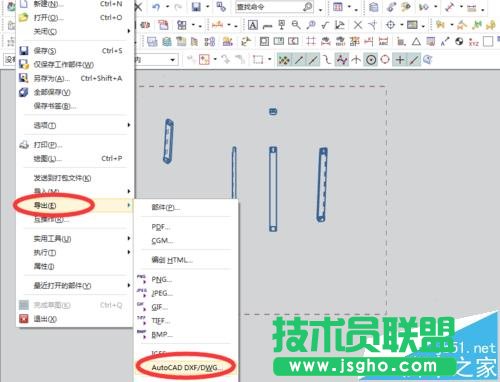Click the X-shaped intersection symbol icon
Screen dimensions: 500x382
[358, 25]
